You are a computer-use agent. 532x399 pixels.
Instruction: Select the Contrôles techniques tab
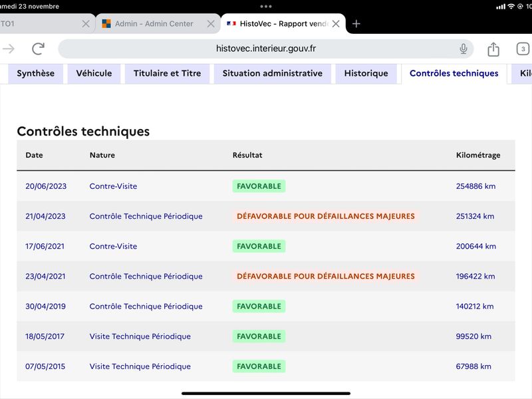point(454,73)
